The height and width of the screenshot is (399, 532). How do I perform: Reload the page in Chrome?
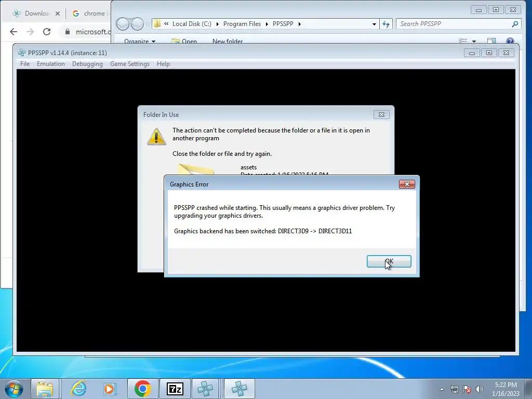47,32
